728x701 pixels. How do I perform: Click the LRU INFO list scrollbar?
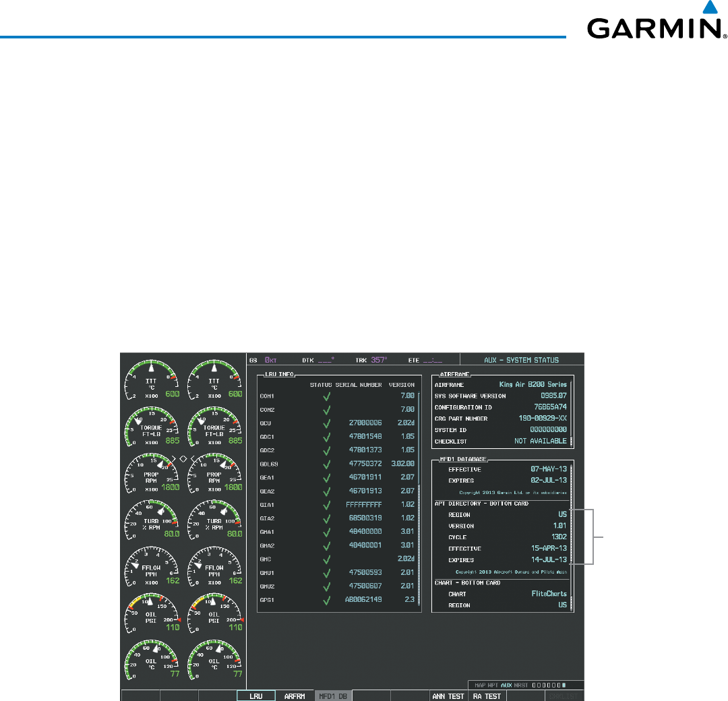[x=419, y=499]
